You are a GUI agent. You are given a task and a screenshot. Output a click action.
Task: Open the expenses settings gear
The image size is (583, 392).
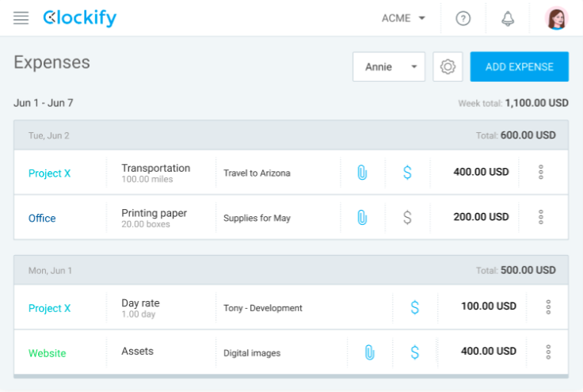(x=448, y=67)
